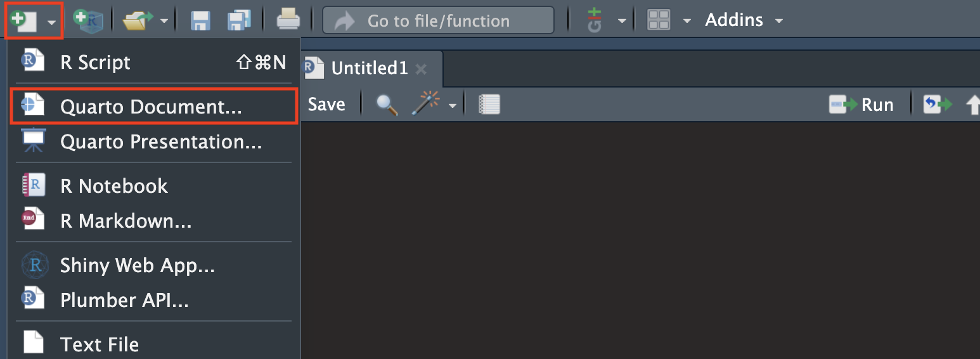Switch to the Untitled1 tab
980x359 pixels.
click(x=370, y=69)
